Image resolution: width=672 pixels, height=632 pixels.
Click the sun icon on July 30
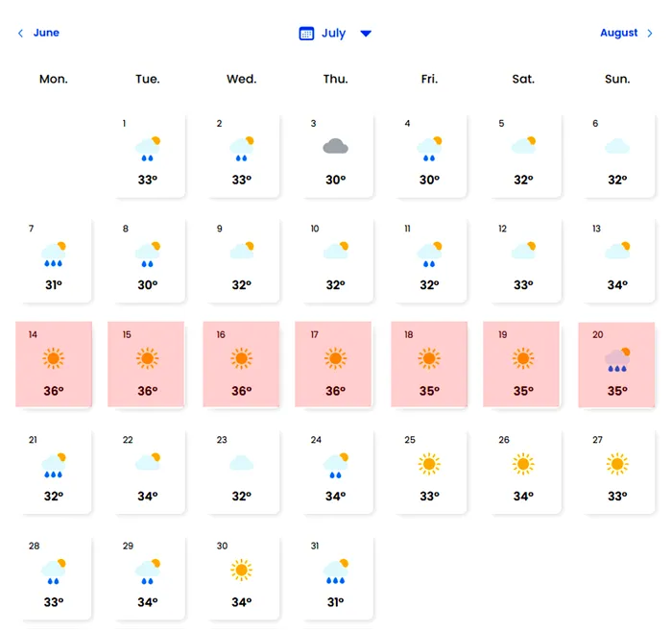click(x=241, y=571)
